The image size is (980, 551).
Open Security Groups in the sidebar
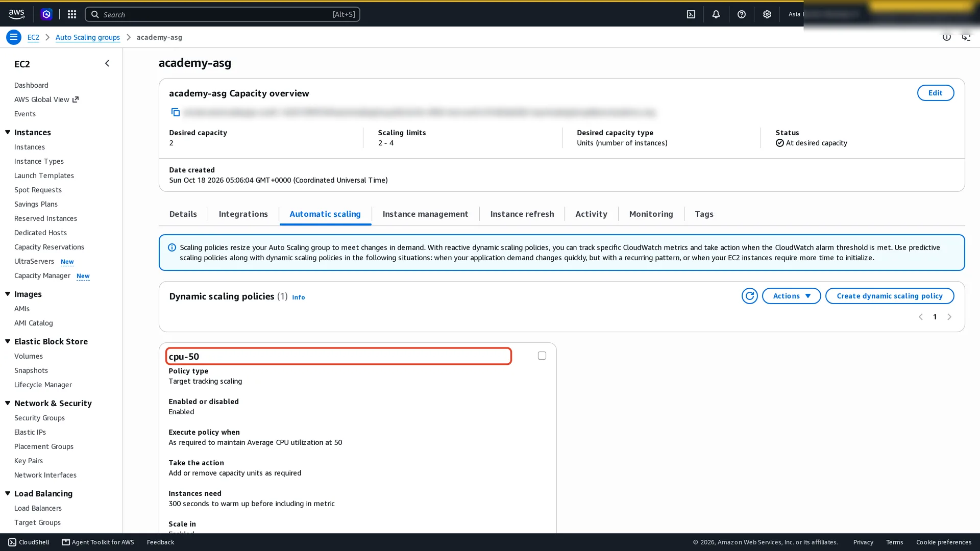pos(39,418)
